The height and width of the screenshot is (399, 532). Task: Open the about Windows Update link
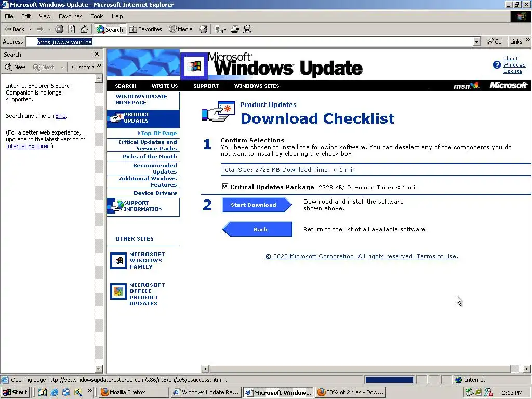(514, 65)
